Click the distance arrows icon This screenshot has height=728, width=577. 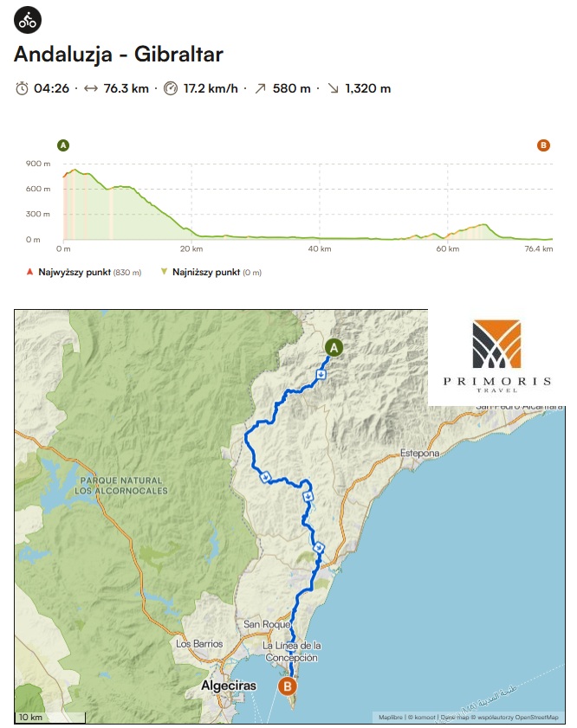(91, 88)
